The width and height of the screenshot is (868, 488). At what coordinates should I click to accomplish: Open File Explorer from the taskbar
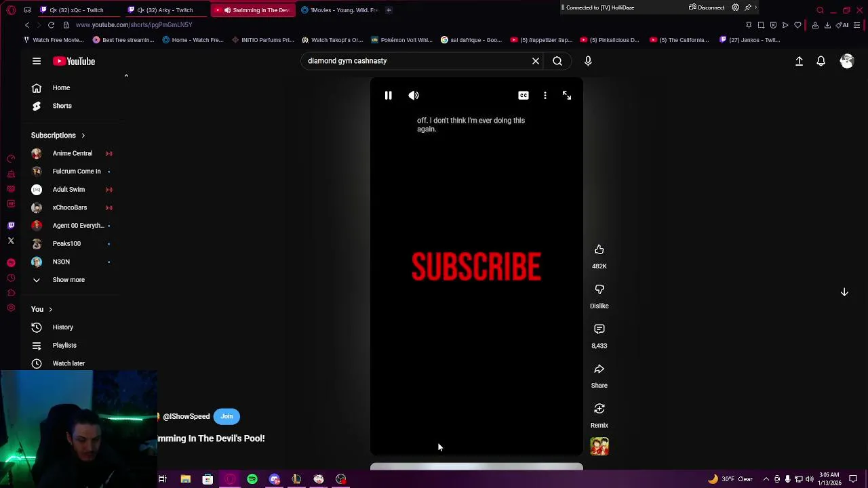[185, 479]
